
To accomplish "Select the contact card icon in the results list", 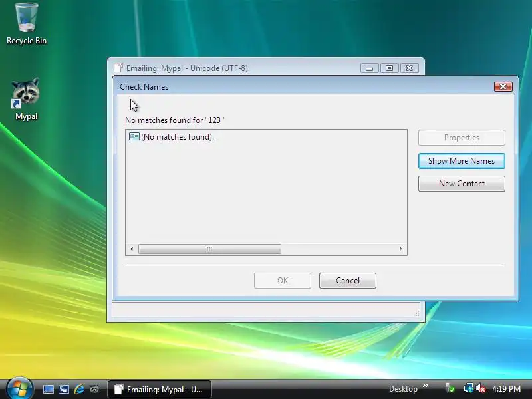I will coord(134,136).
